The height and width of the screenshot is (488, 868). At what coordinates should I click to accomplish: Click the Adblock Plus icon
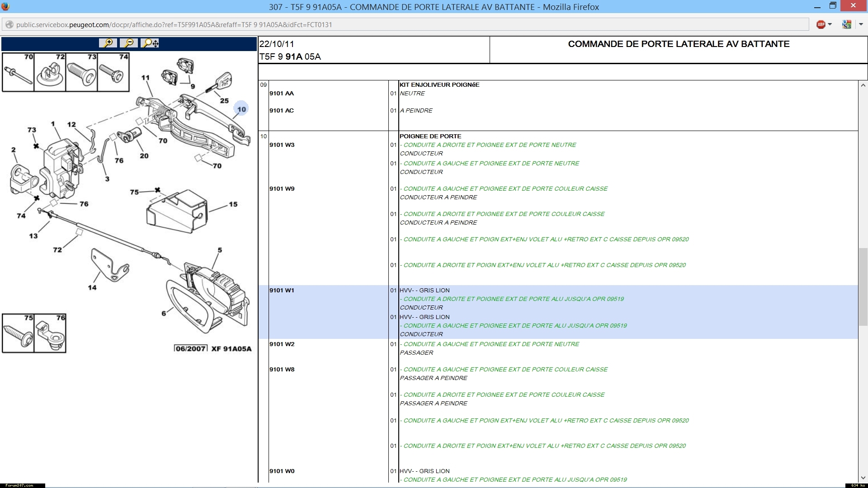point(821,24)
